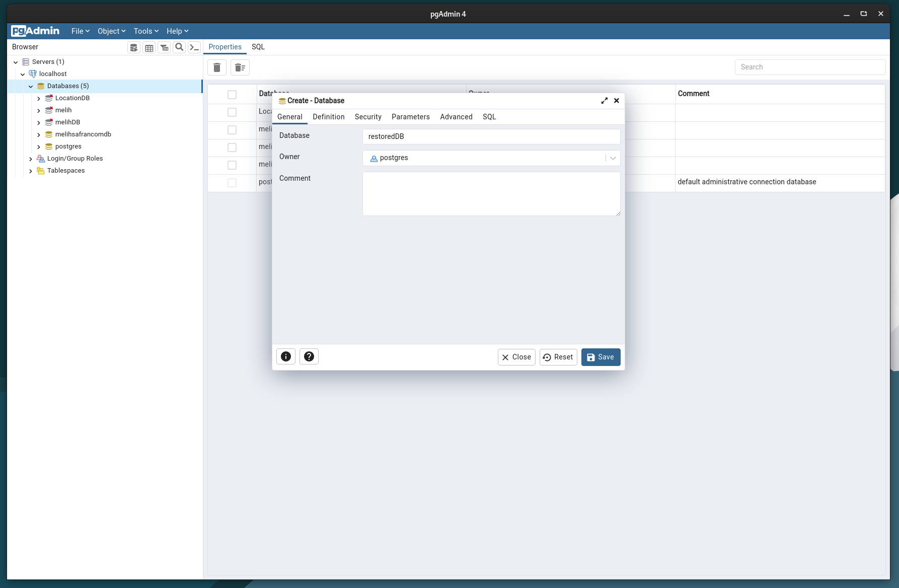Click the pgAdmin logo
The width and height of the screenshot is (899, 588).
[x=35, y=31]
